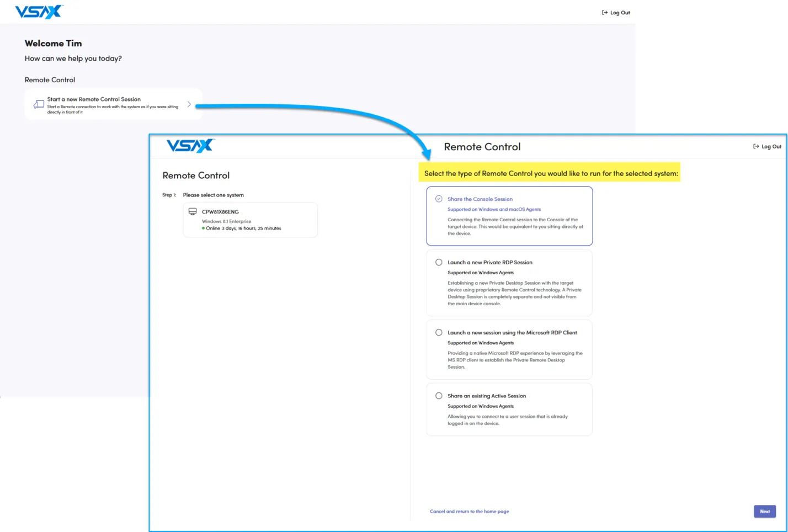Select the Microsoft RDP Client session radio button
788x532 pixels.
coord(439,333)
